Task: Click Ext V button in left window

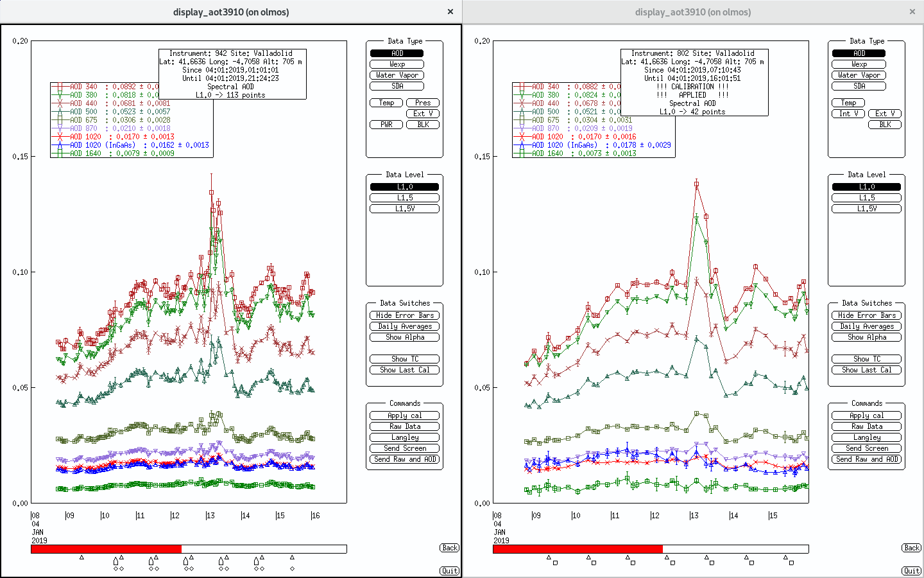Action: [423, 114]
